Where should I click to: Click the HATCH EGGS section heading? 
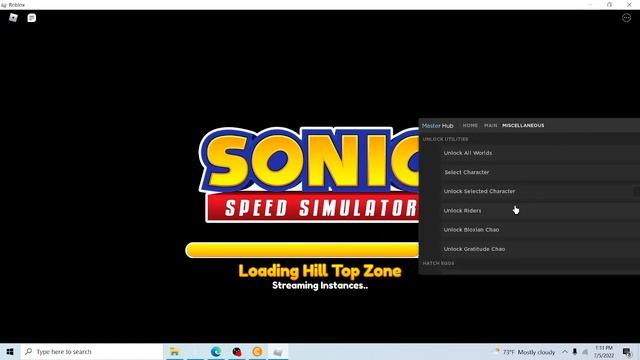(438, 263)
